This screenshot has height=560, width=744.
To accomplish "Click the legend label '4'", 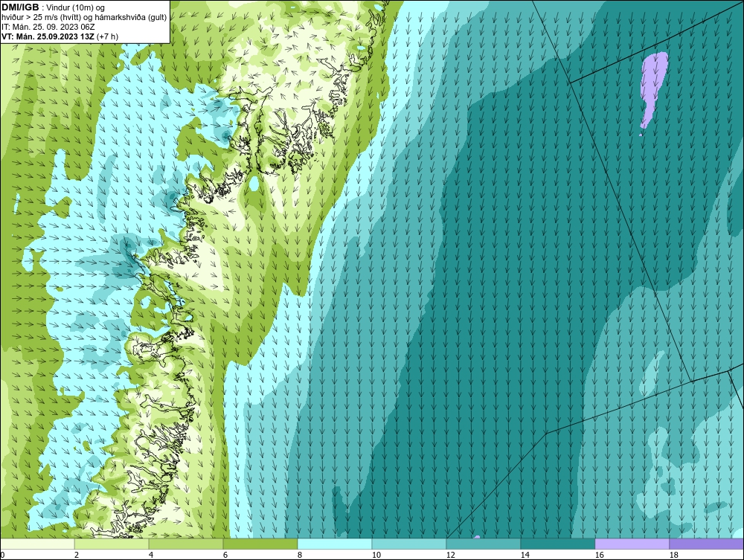I will [151, 555].
